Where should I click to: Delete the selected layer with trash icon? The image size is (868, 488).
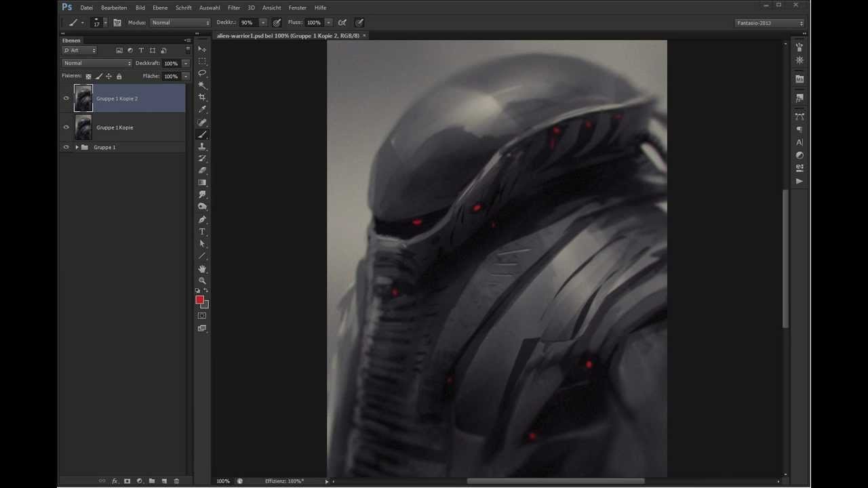(x=176, y=481)
